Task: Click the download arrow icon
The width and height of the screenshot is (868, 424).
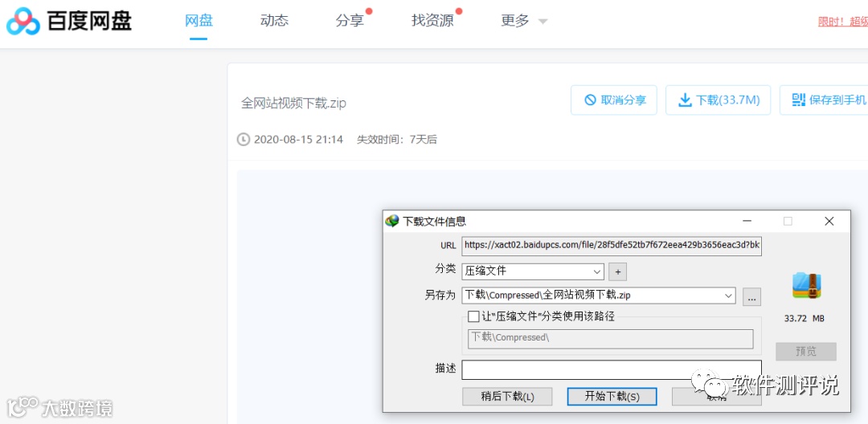Action: click(x=685, y=100)
